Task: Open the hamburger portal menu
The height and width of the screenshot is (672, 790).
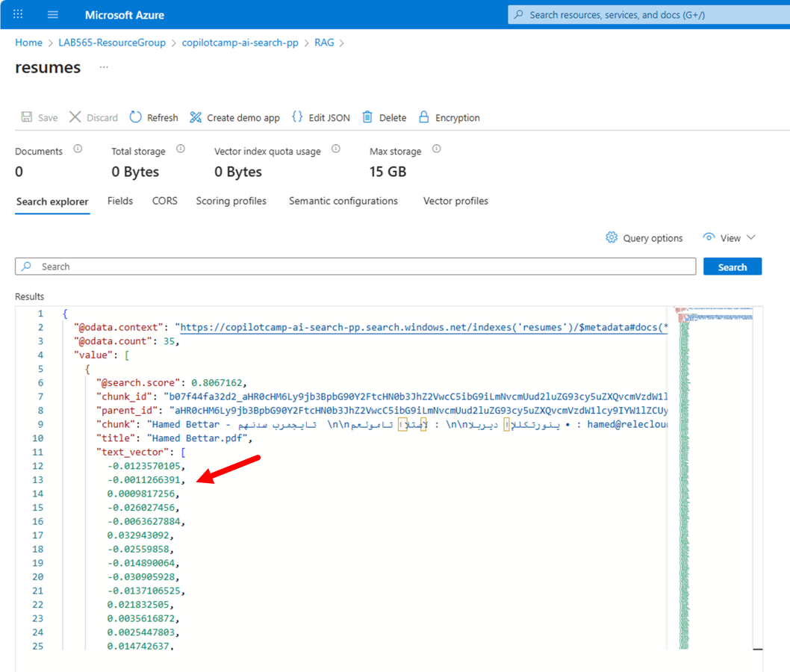Action: tap(53, 15)
